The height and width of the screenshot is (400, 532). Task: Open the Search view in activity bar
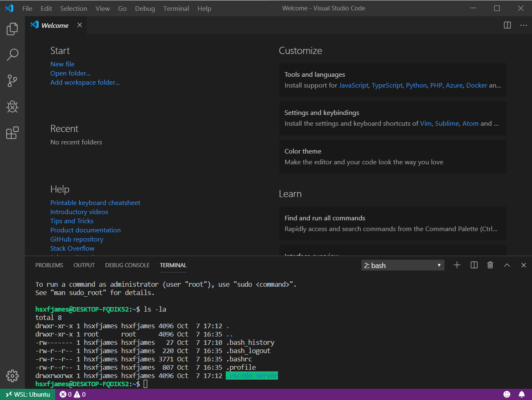[x=12, y=55]
